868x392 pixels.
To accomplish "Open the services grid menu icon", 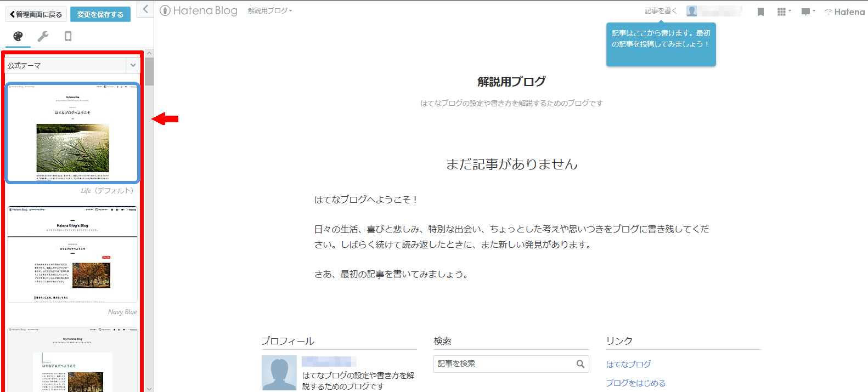I will pyautogui.click(x=784, y=12).
